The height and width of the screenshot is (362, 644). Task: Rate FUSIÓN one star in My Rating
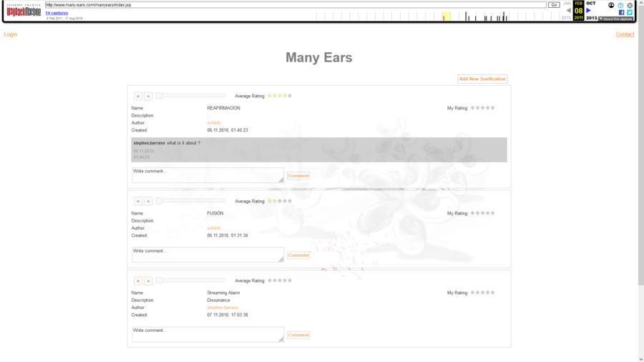[x=472, y=213]
